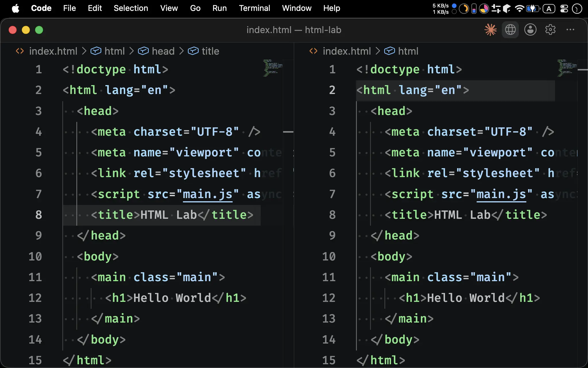Open the Window menu
This screenshot has height=368, width=588.
297,8
